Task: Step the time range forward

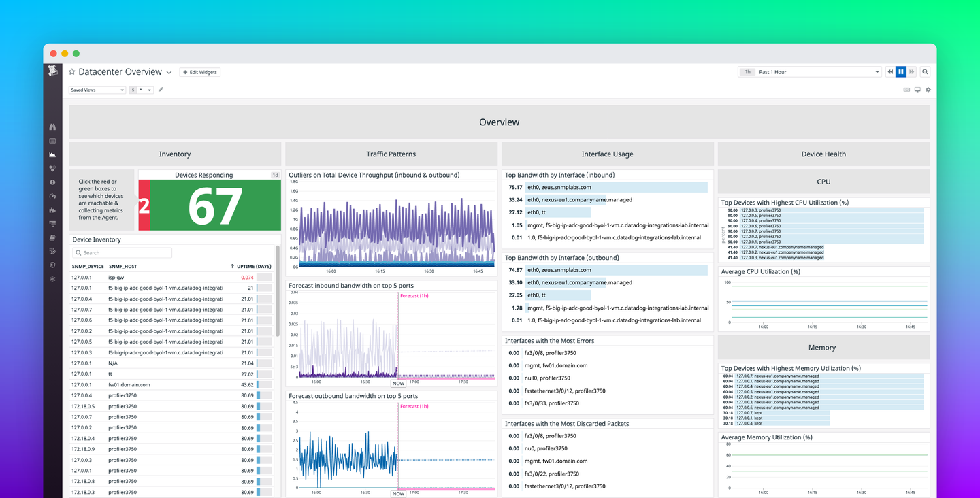Action: (912, 72)
